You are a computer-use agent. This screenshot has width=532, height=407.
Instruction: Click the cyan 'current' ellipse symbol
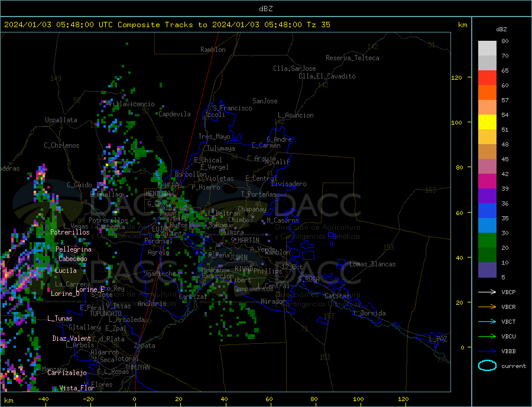click(x=487, y=365)
